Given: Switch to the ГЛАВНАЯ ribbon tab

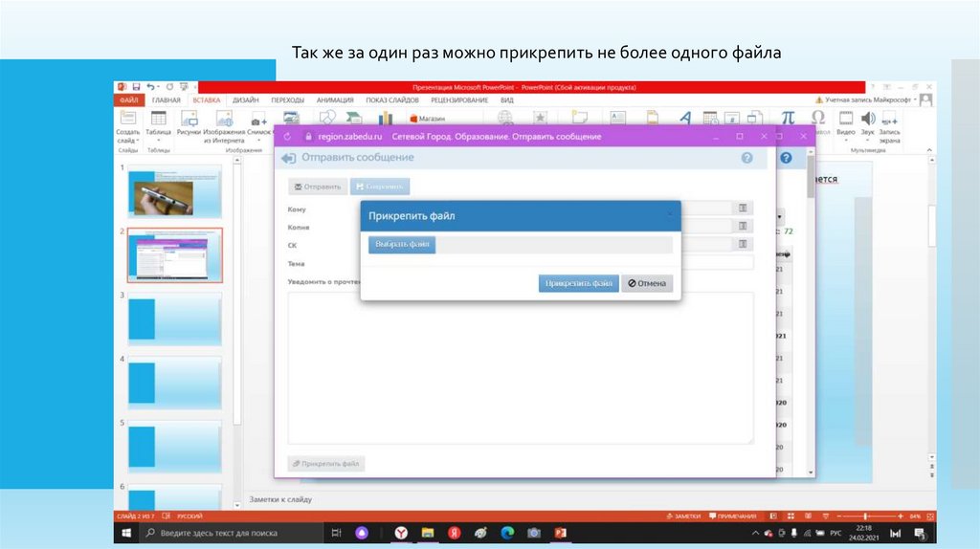Looking at the screenshot, I should [167, 99].
